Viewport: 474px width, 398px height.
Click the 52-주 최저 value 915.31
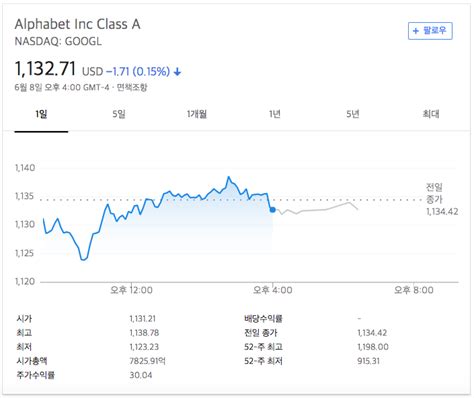(x=368, y=361)
